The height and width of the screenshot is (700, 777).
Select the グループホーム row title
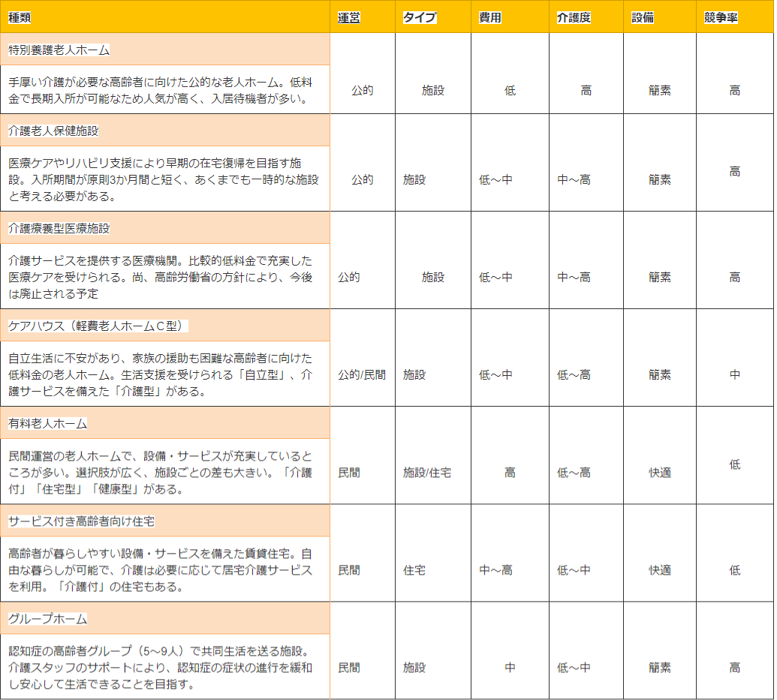[48, 619]
